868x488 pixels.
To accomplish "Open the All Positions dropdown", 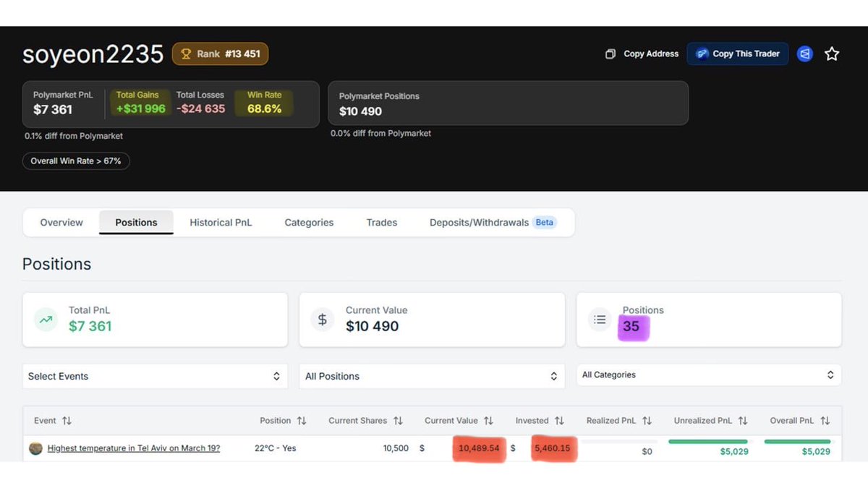I will tap(432, 376).
